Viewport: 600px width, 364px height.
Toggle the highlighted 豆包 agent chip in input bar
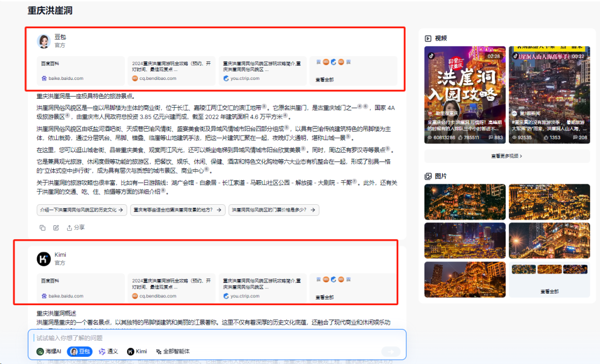point(79,351)
